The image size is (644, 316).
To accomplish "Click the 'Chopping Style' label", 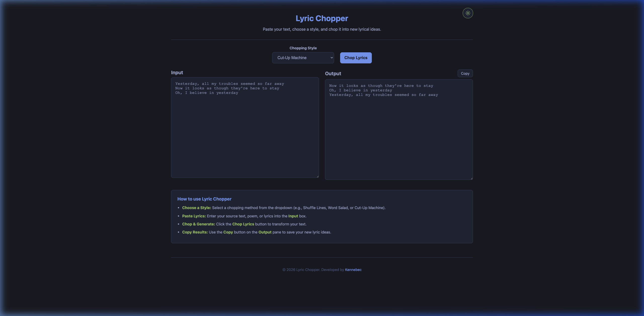I will [303, 48].
